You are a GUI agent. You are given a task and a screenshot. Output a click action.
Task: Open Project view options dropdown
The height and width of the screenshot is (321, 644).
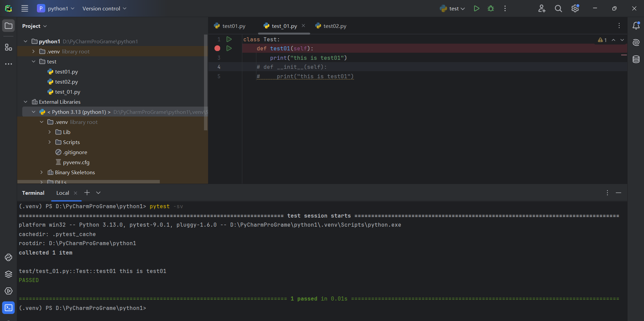tap(35, 26)
